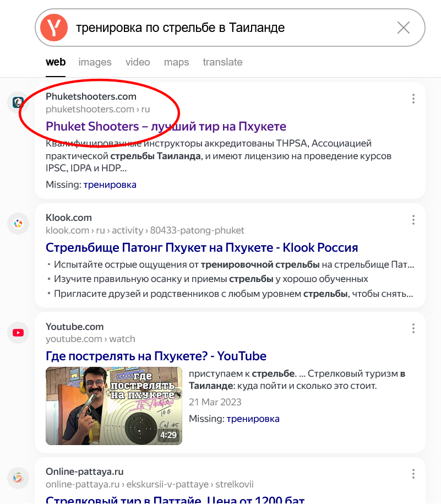The height and width of the screenshot is (504, 441).
Task: Click the Online-pattaya.ru favicon icon
Action: click(18, 478)
